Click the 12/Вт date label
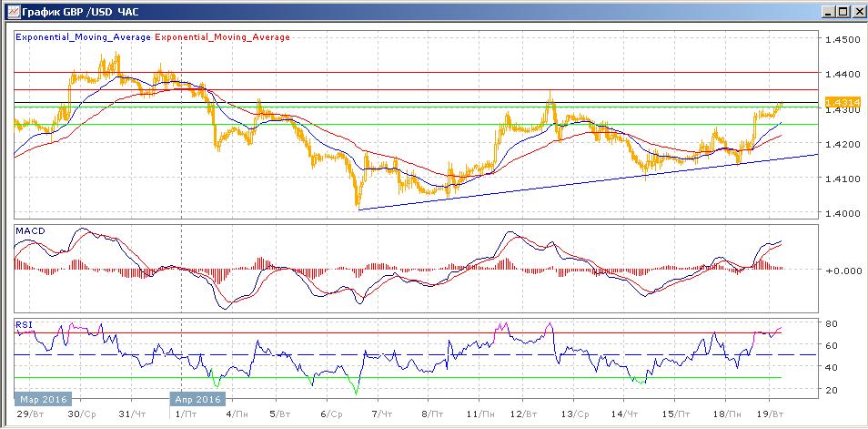Image resolution: width=868 pixels, height=429 pixels. 524,414
